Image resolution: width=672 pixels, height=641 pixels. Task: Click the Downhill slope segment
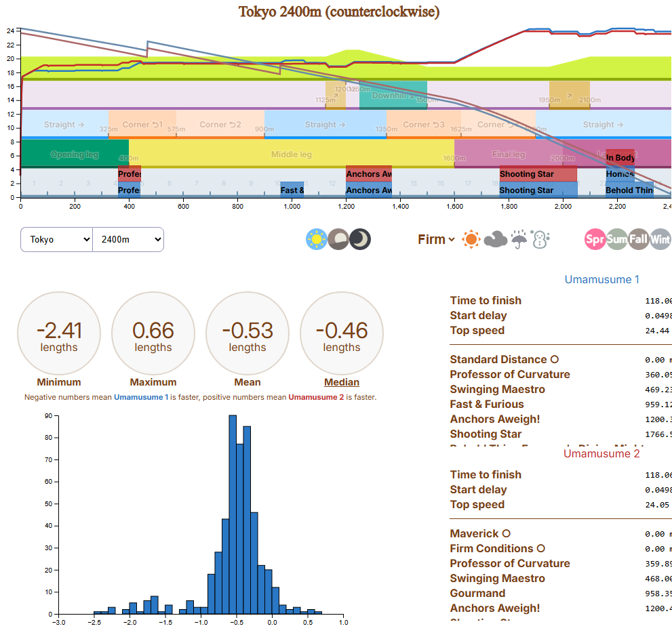[x=393, y=95]
